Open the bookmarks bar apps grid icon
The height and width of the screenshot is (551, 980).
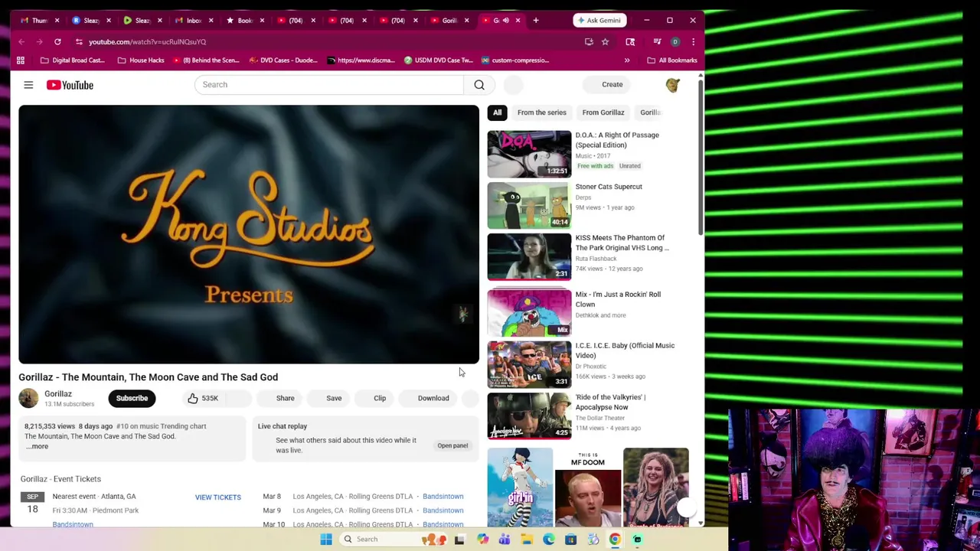[21, 60]
